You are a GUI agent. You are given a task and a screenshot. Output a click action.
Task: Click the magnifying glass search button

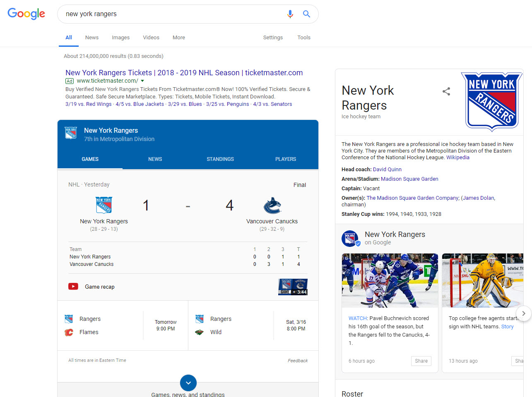pos(306,14)
